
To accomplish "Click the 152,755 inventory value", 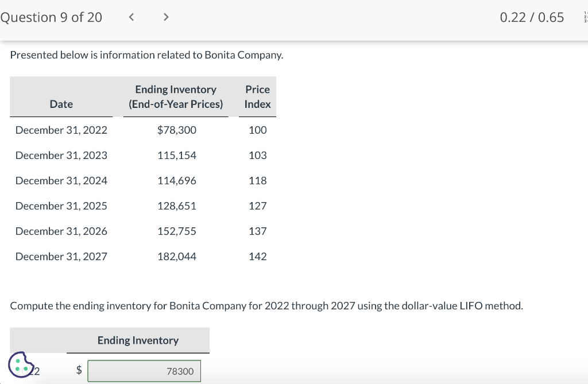I will (x=177, y=231).
